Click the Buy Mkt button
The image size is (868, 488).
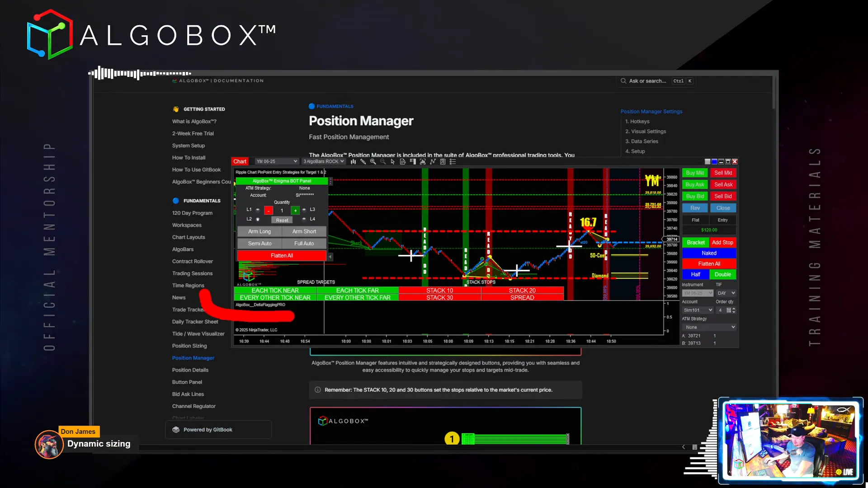(x=695, y=173)
